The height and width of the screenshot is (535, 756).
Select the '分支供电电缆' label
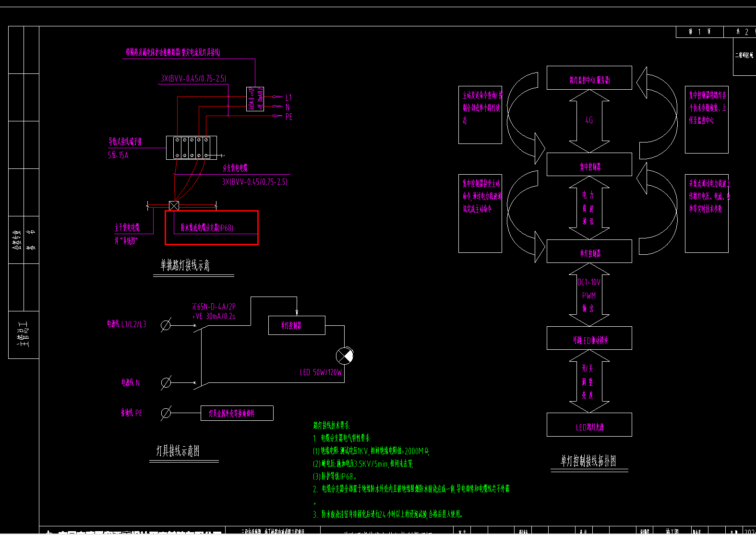235,168
